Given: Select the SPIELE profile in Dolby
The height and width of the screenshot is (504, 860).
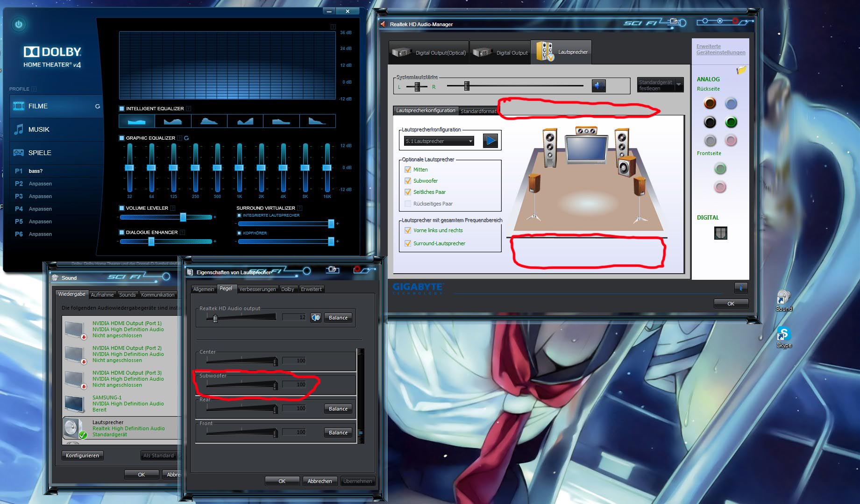Looking at the screenshot, I should click(56, 153).
